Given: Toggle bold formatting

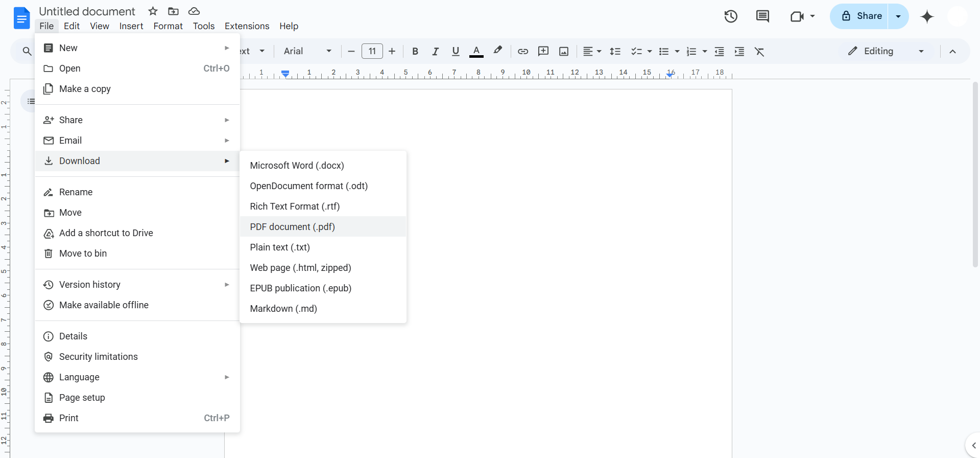Looking at the screenshot, I should coord(415,51).
